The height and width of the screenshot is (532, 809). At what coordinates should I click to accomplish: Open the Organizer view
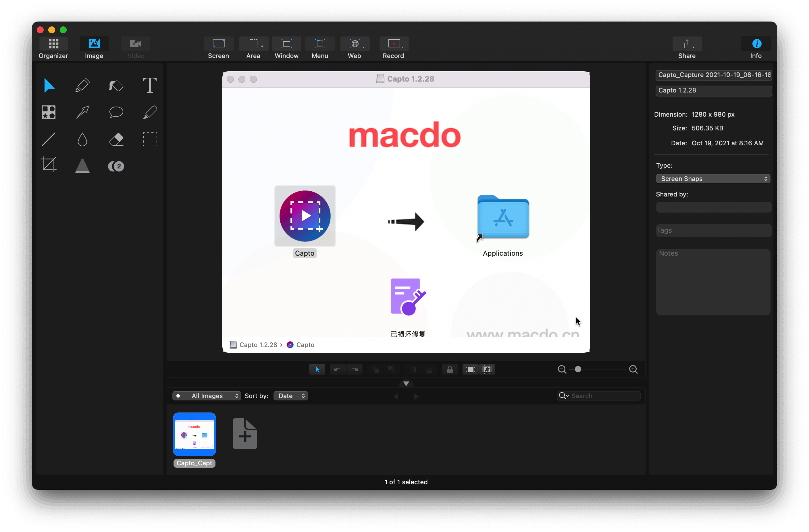(53, 48)
